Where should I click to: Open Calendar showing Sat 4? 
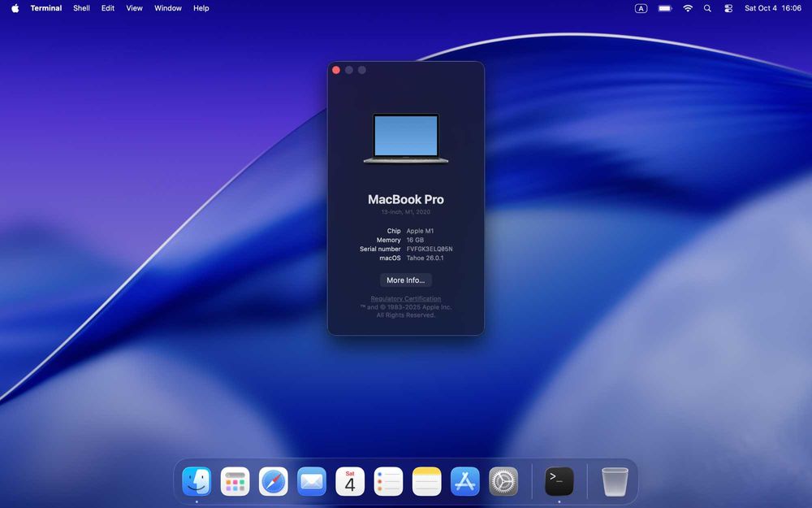(350, 481)
